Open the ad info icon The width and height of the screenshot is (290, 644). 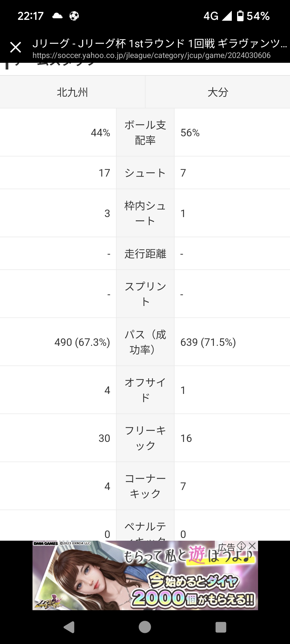point(241,546)
